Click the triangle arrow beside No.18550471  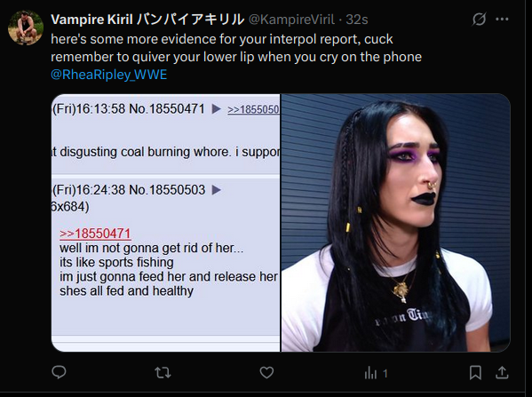click(x=217, y=109)
